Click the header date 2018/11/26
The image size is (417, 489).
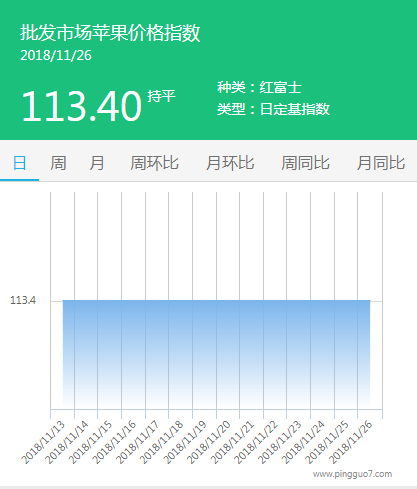(56, 55)
